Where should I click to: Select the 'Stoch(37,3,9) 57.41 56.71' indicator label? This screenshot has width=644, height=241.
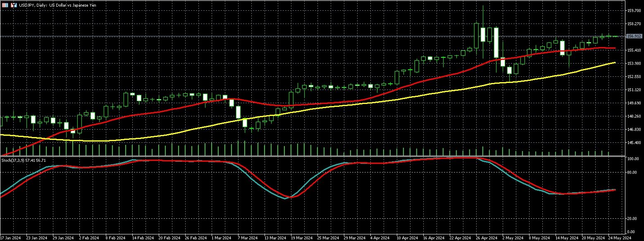[x=24, y=160]
